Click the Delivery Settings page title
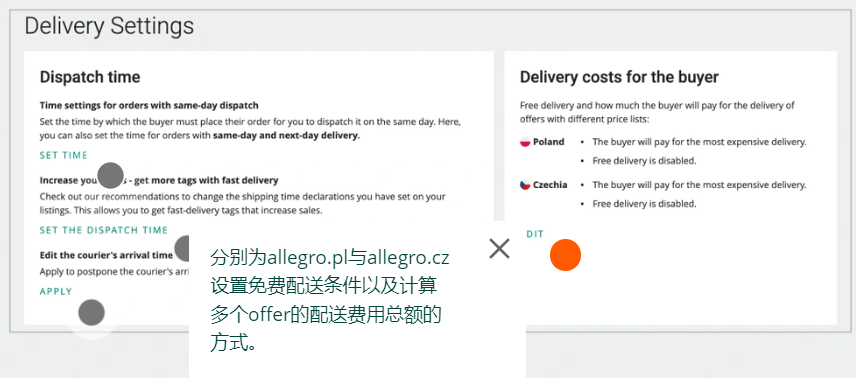The height and width of the screenshot is (378, 856). pos(109,26)
